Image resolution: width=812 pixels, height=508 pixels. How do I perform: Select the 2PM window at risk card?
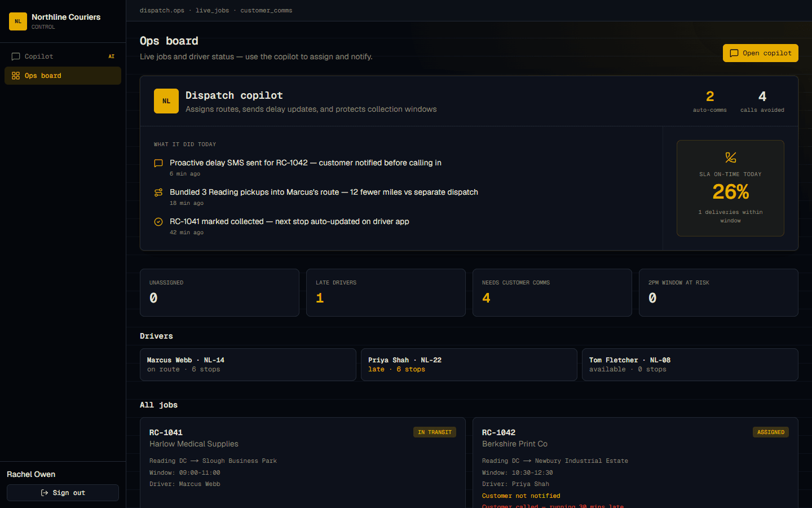tap(718, 292)
